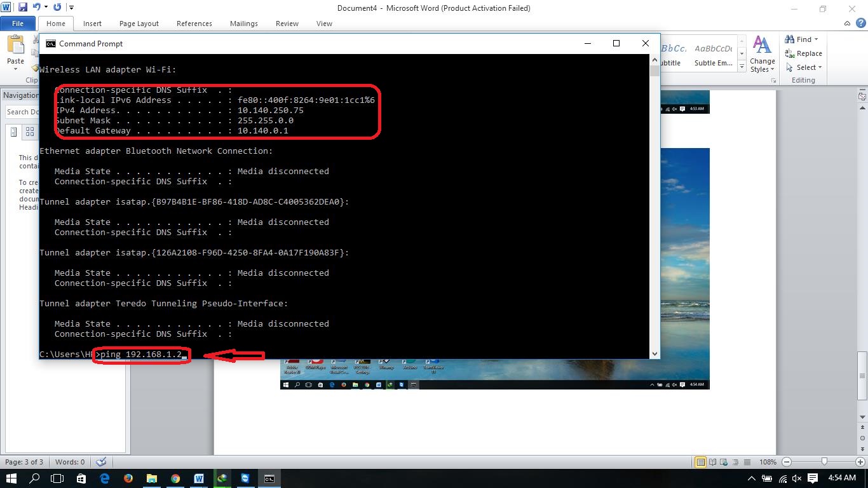Minimize the ribbon with the caret icon
This screenshot has width=868, height=488.
(847, 24)
